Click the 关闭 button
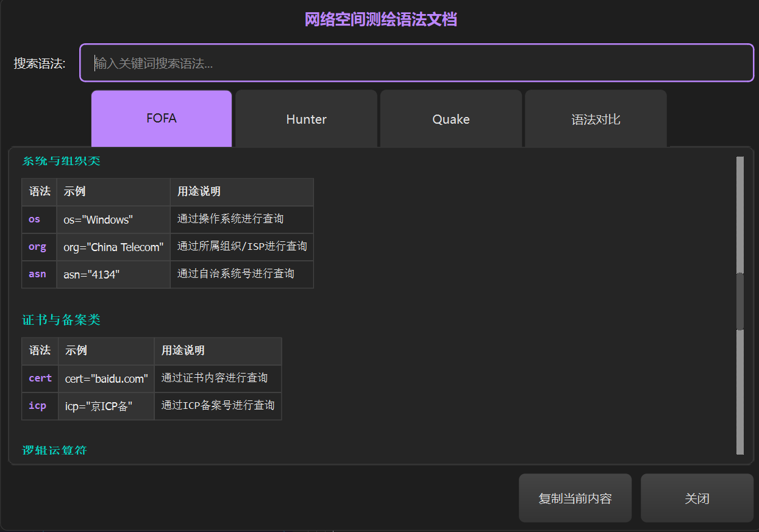 (x=697, y=498)
